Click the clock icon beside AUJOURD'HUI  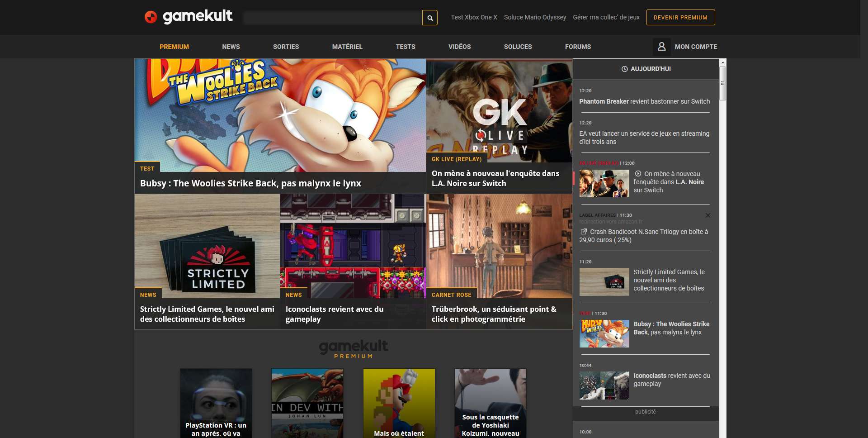[625, 69]
